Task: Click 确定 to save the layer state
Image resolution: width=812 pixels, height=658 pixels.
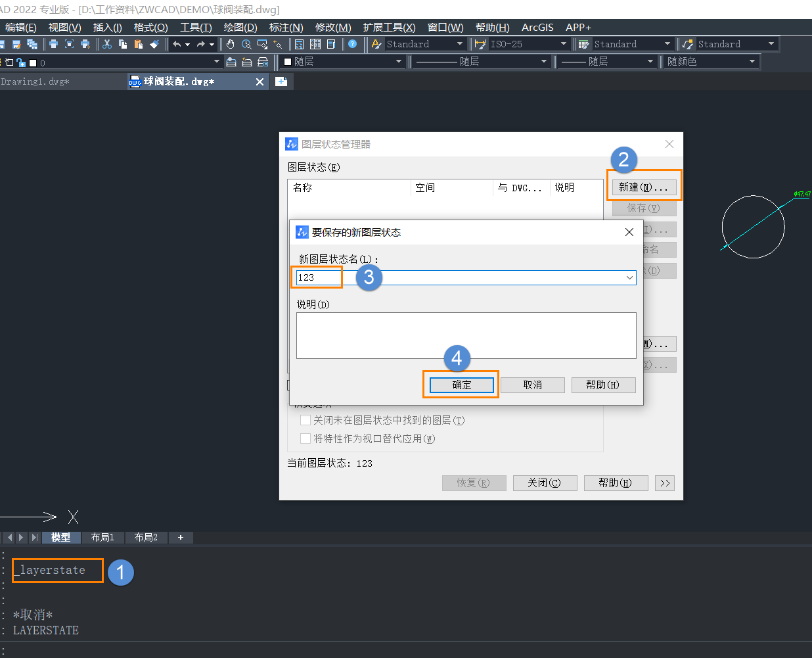Action: [462, 385]
